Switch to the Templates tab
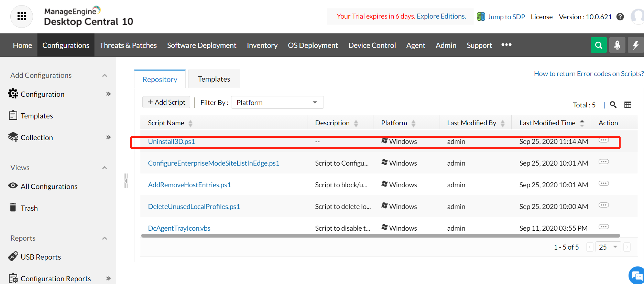The image size is (644, 284). click(x=214, y=79)
